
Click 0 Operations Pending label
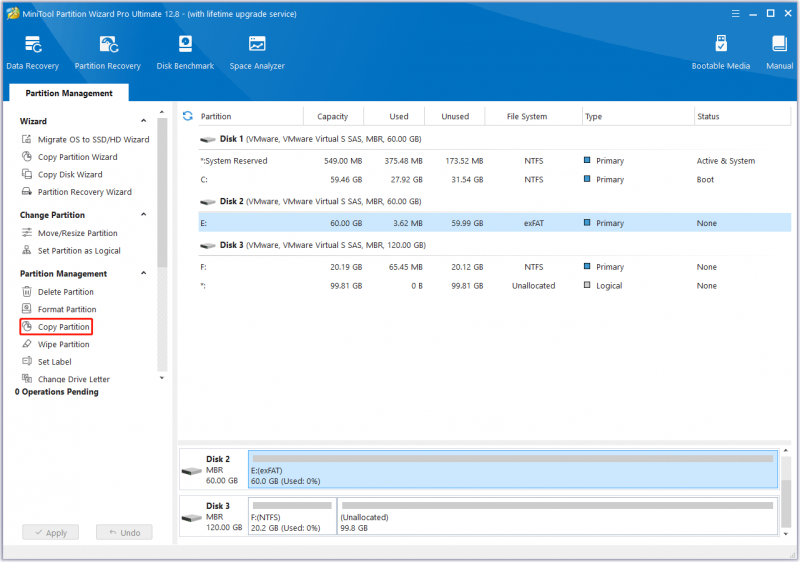pos(57,392)
